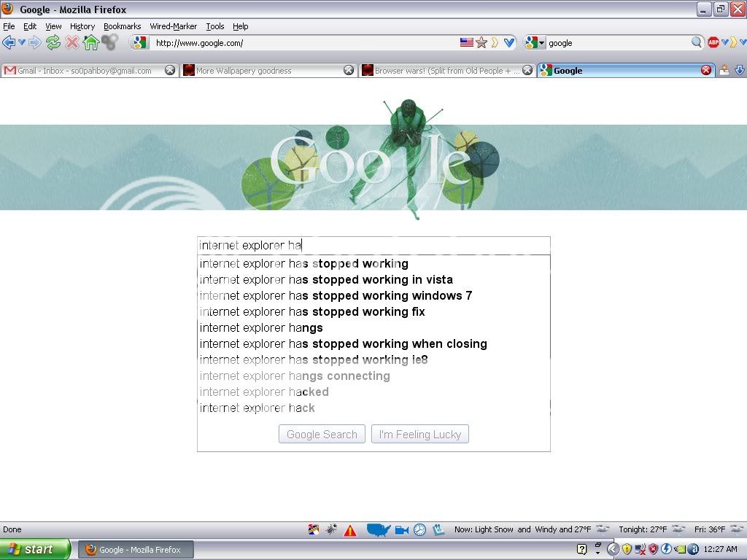The image size is (747, 560).
Task: Close the Browser wars tab
Action: click(527, 71)
